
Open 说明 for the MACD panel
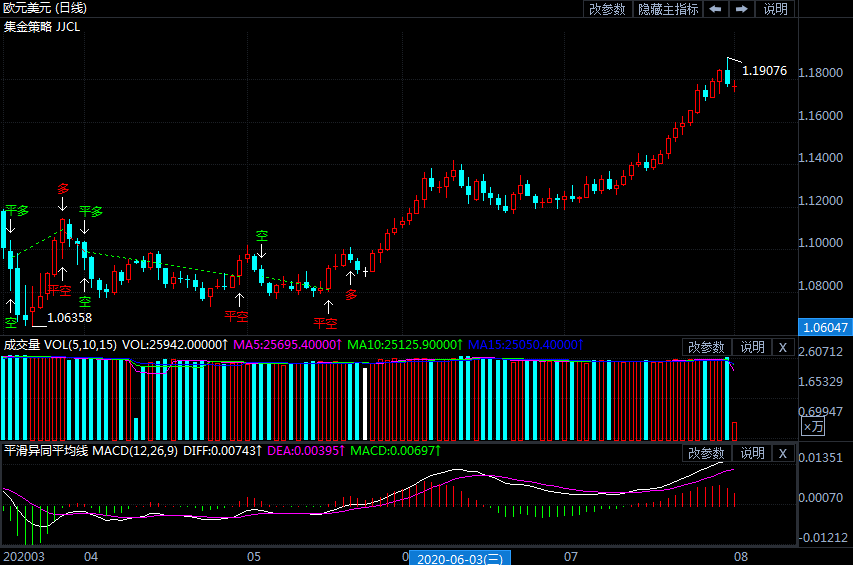[751, 454]
